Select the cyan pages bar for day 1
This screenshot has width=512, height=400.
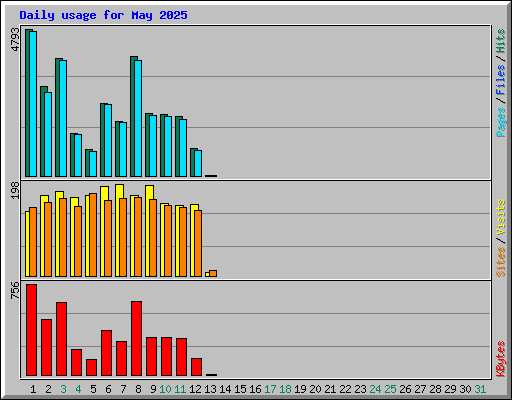(x=33, y=104)
